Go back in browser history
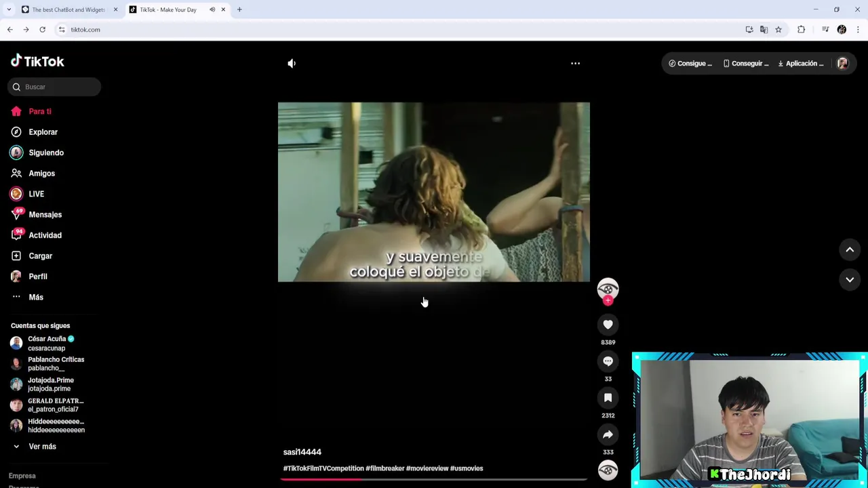 point(10,30)
